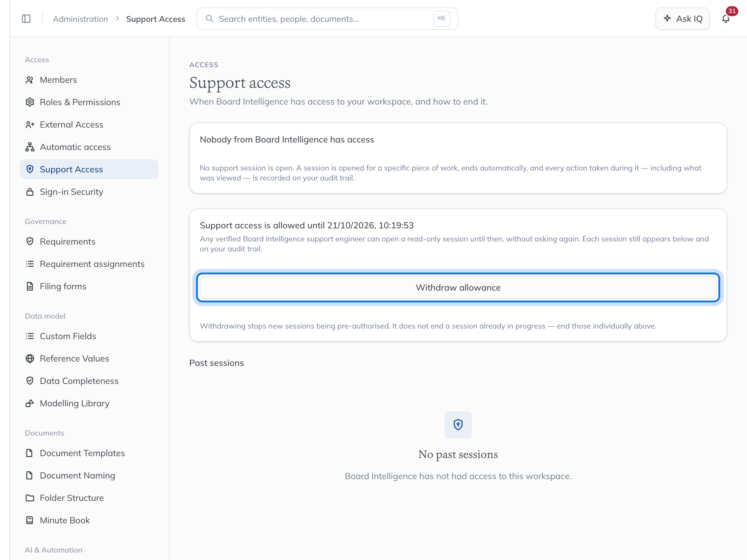Click the 'Past sessions' heading

coord(216,363)
